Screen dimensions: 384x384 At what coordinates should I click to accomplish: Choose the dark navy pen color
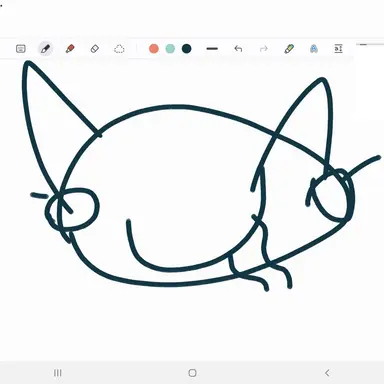(x=187, y=49)
